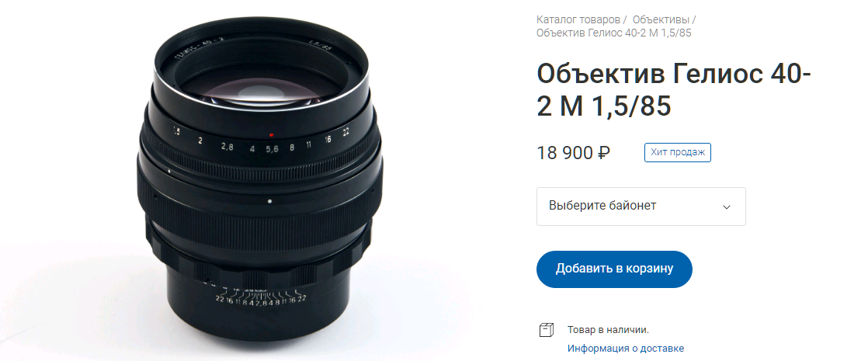Click the Объектив Гелиос 40-2 М product title
The image size is (868, 361).
pyautogui.click(x=674, y=90)
